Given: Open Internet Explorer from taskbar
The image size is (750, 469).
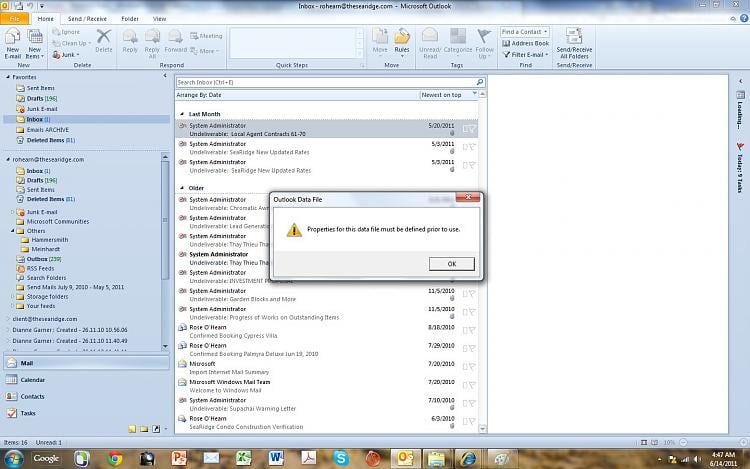Looking at the screenshot, I should pyautogui.click(x=468, y=458).
